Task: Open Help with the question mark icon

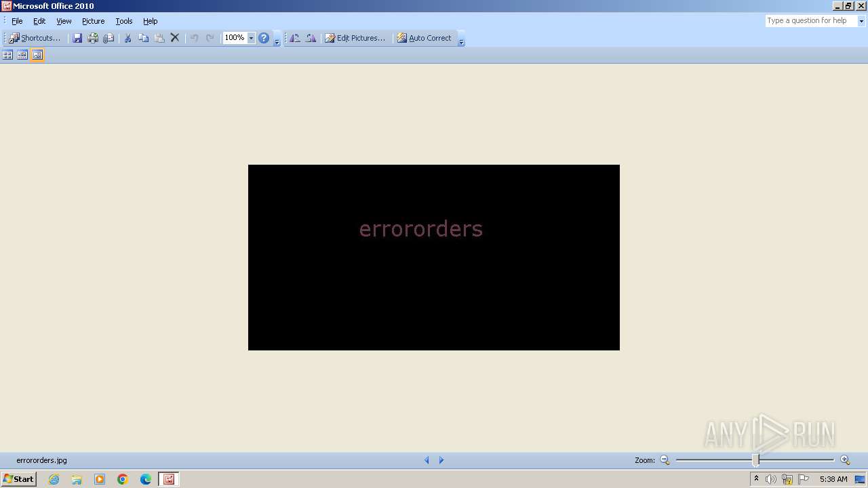Action: coord(264,38)
